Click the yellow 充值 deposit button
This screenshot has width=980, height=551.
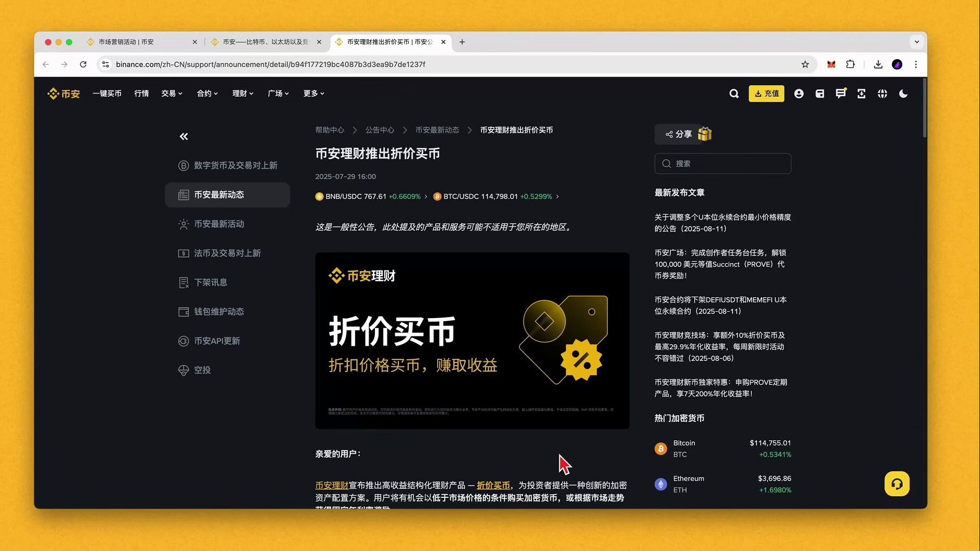(766, 93)
